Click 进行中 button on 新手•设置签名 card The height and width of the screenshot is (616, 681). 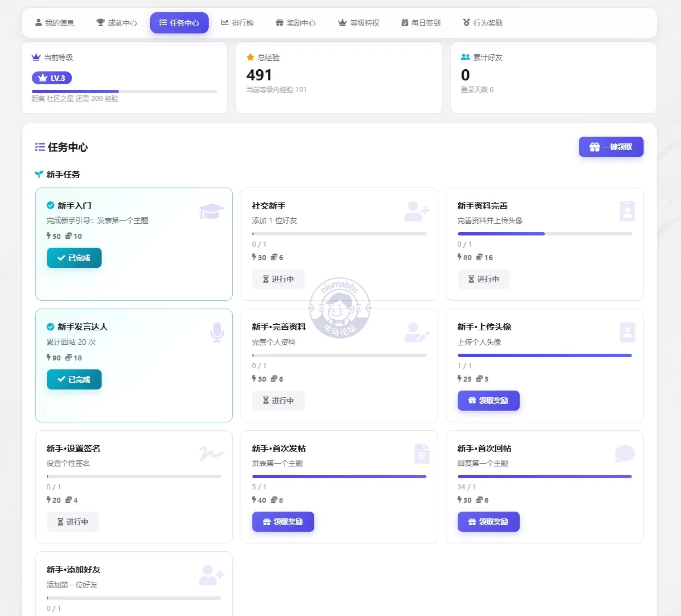[x=73, y=522]
